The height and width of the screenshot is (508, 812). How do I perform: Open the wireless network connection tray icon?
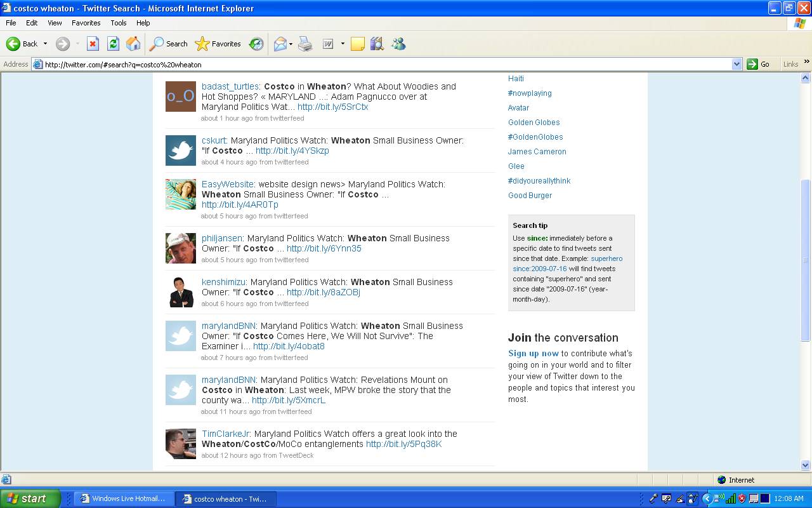coord(719,498)
